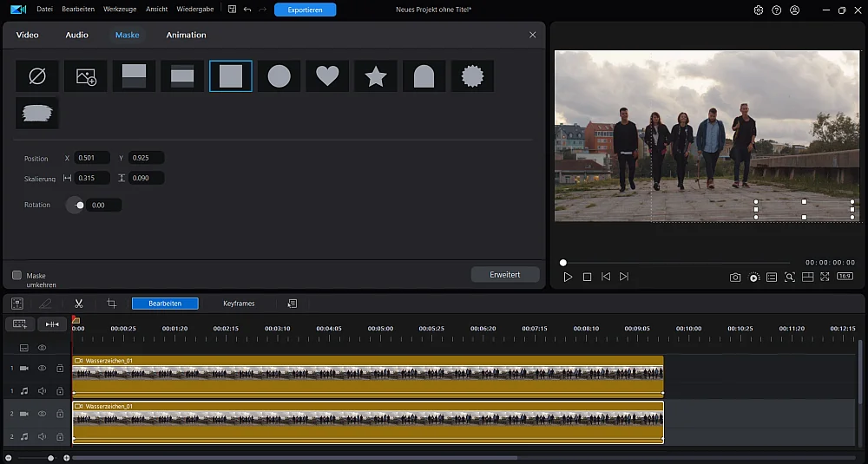The image size is (868, 464).
Task: Enable the Maske umkehren checkbox
Action: point(16,275)
